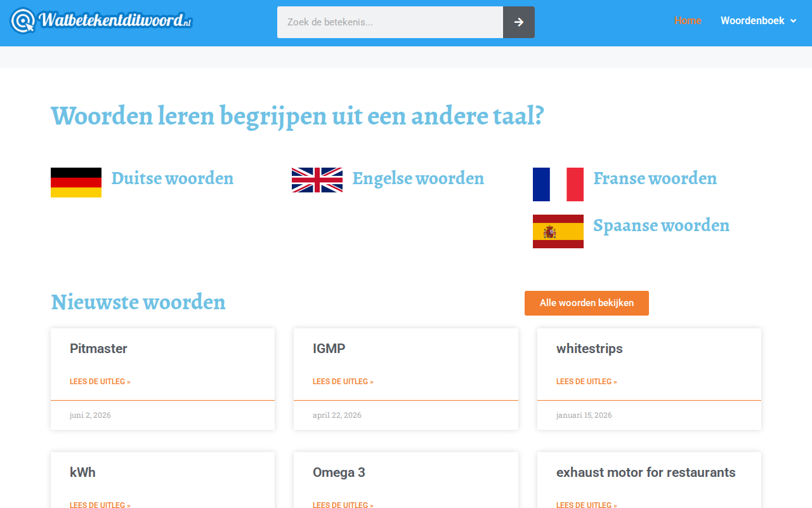Open the Duitse woorden link
This screenshot has width=812, height=508.
click(173, 178)
